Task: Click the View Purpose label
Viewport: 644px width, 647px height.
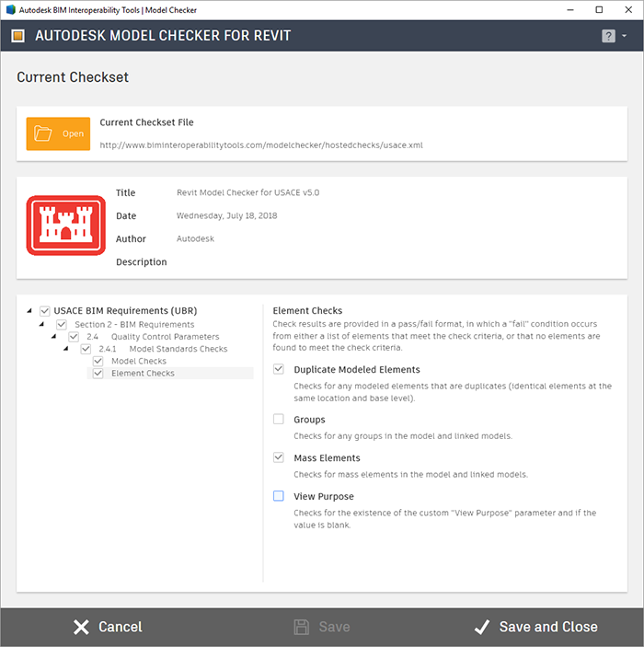Action: [x=324, y=496]
